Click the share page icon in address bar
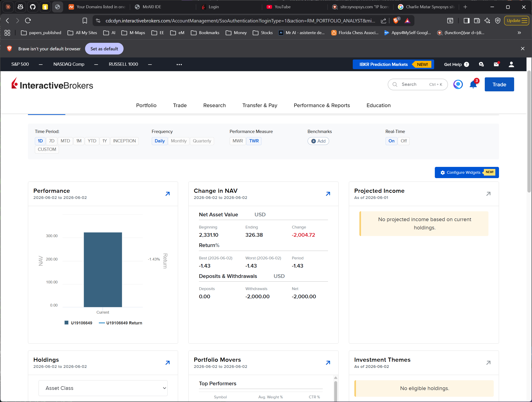 pyautogui.click(x=383, y=21)
